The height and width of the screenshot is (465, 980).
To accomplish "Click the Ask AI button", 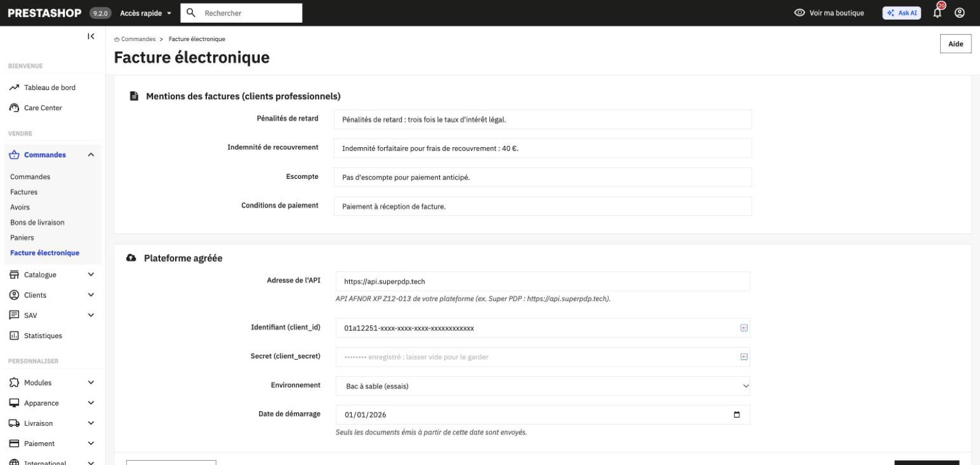I will (x=902, y=13).
